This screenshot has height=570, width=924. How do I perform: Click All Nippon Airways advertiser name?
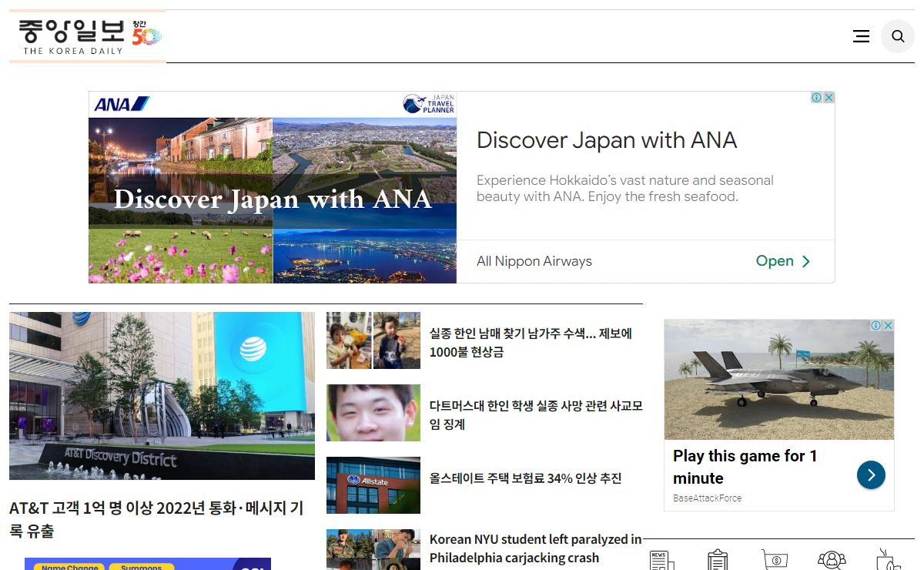534,261
